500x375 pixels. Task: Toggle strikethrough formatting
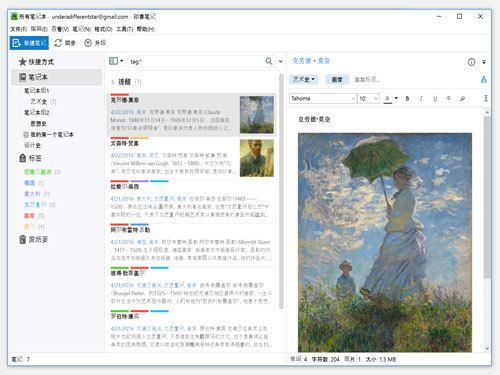(449, 98)
